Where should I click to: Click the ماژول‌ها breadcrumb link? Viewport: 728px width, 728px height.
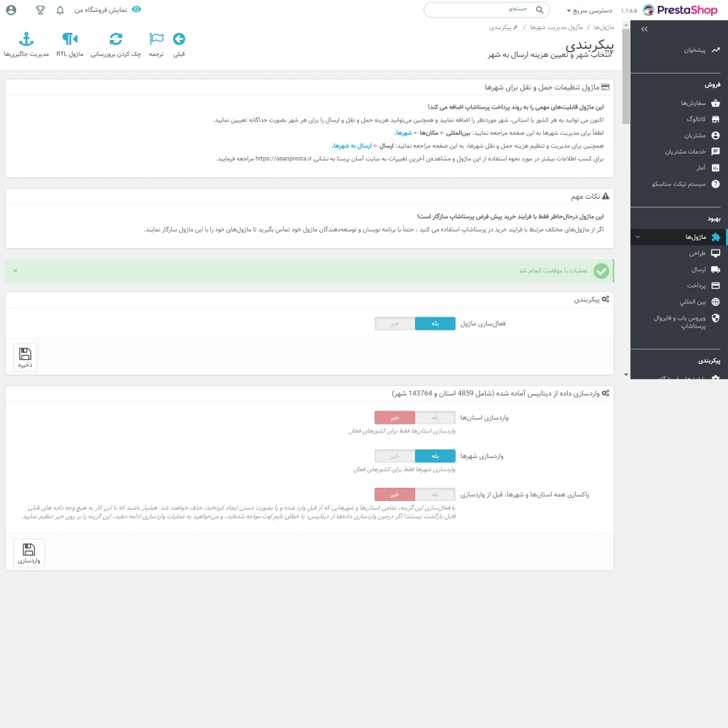(x=604, y=28)
